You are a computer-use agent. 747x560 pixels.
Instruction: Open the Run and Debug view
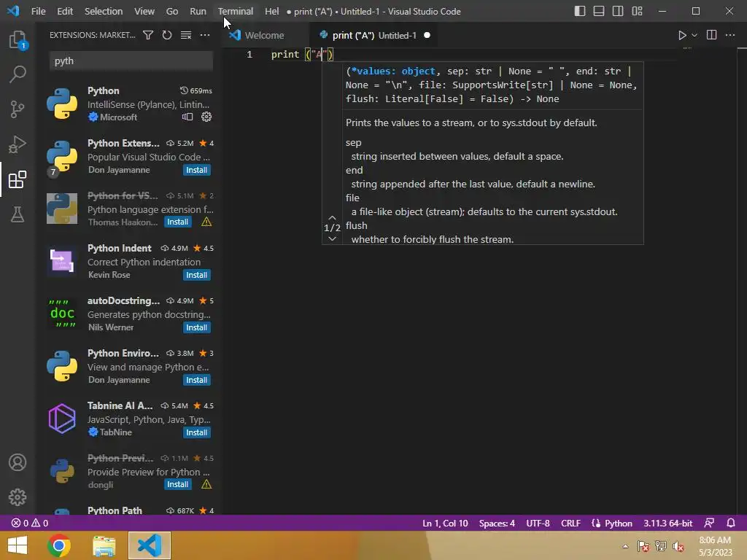pos(18,144)
